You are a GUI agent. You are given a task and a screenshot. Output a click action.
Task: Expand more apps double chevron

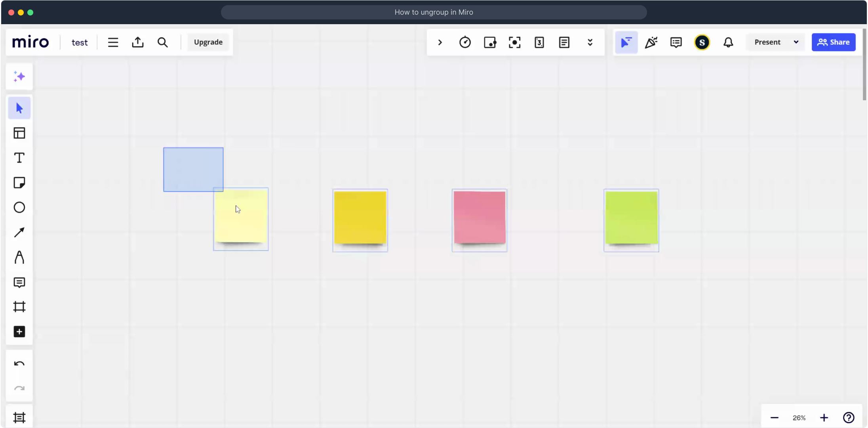coord(590,42)
